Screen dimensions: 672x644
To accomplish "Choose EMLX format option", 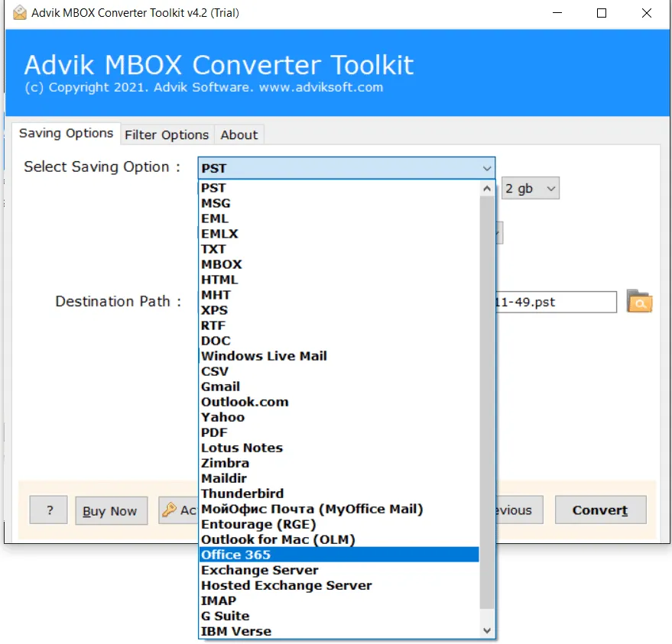I will pyautogui.click(x=339, y=234).
